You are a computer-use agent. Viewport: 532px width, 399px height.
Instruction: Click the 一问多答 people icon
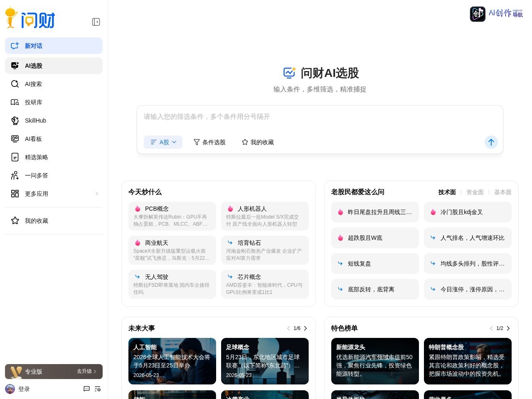click(x=15, y=175)
